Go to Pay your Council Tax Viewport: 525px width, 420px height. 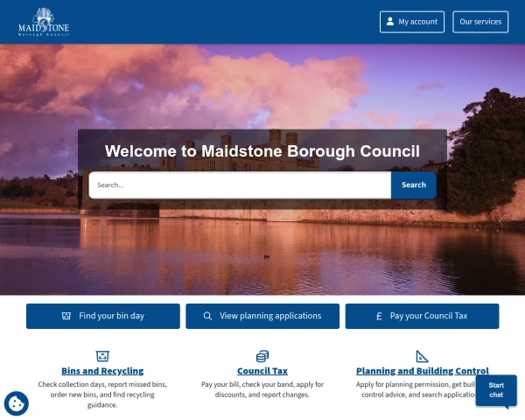(x=422, y=316)
